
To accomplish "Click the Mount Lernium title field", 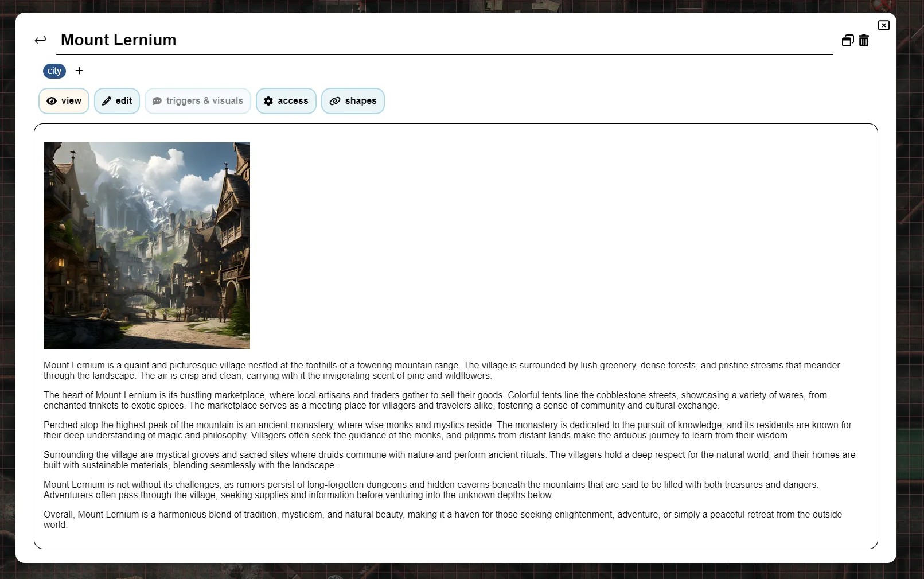I will pos(401,40).
